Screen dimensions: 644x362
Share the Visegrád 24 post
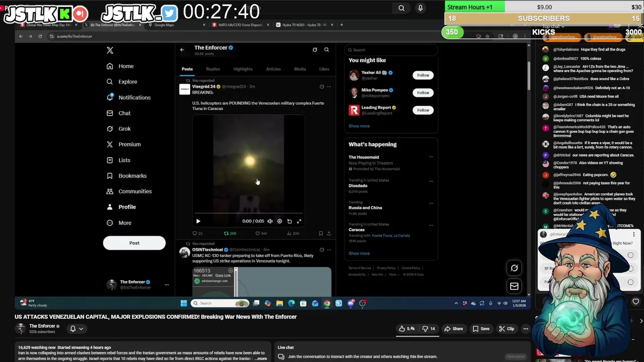329,233
